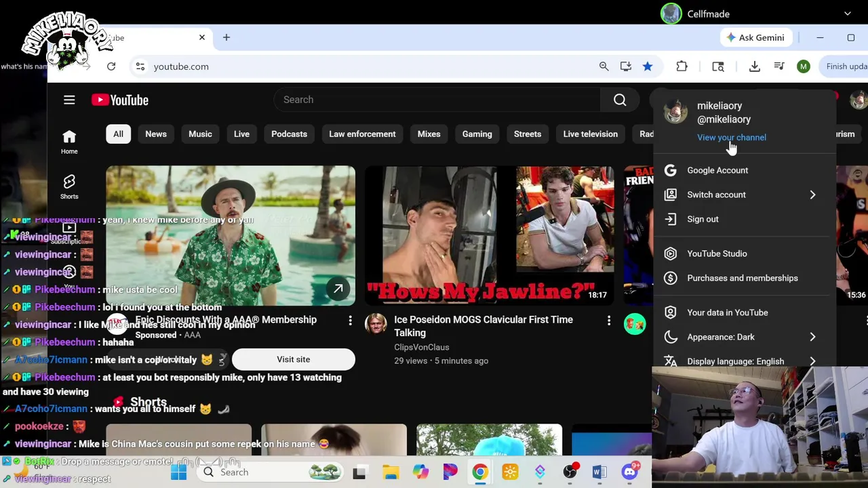This screenshot has height=488, width=868.
Task: Select the Gaming filter chip
Action: point(477,134)
